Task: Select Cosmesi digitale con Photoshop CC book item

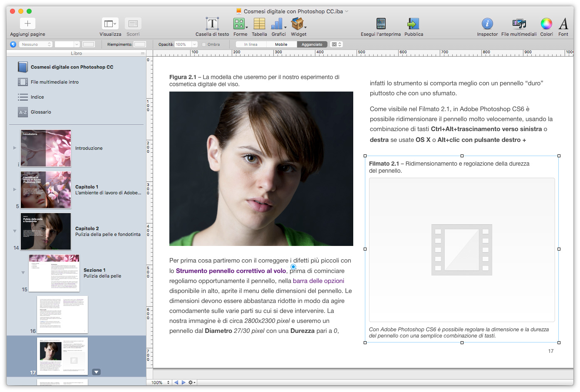Action: [x=72, y=67]
